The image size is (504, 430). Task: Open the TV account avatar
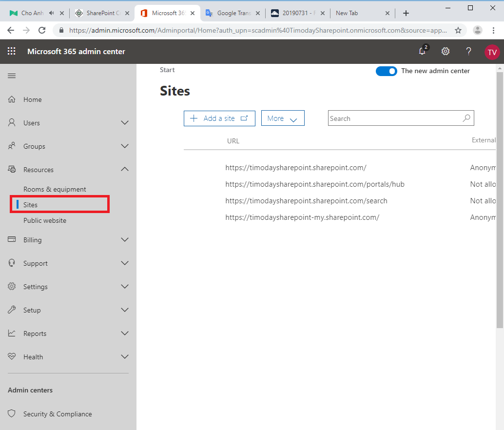491,51
